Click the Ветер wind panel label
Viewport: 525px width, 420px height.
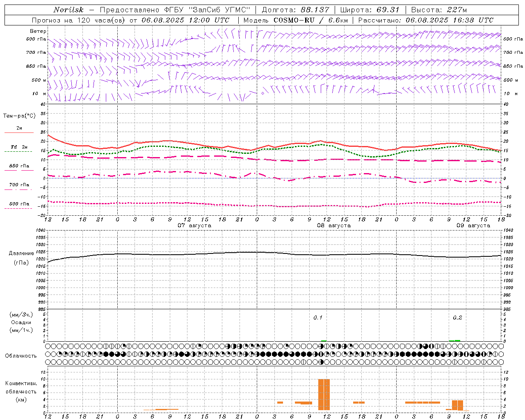tap(38, 31)
